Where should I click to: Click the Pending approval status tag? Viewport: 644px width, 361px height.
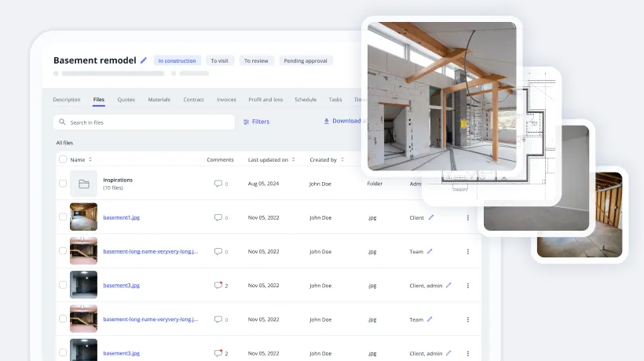(306, 60)
